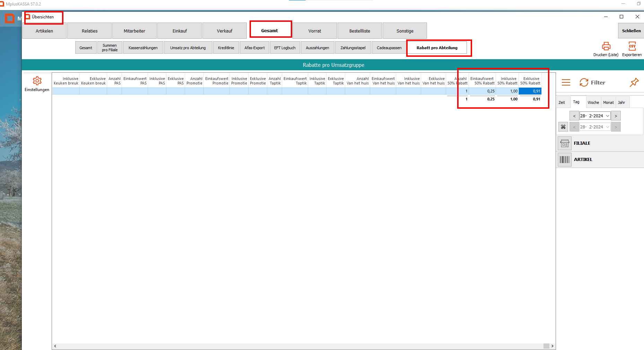Select the Monat period tab
The height and width of the screenshot is (350, 644).
click(x=608, y=102)
